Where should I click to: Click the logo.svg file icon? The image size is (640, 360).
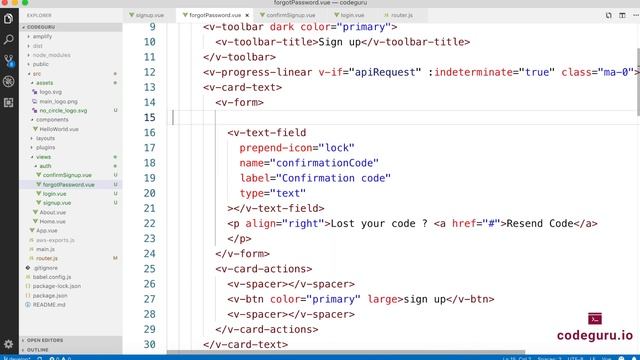click(35, 92)
